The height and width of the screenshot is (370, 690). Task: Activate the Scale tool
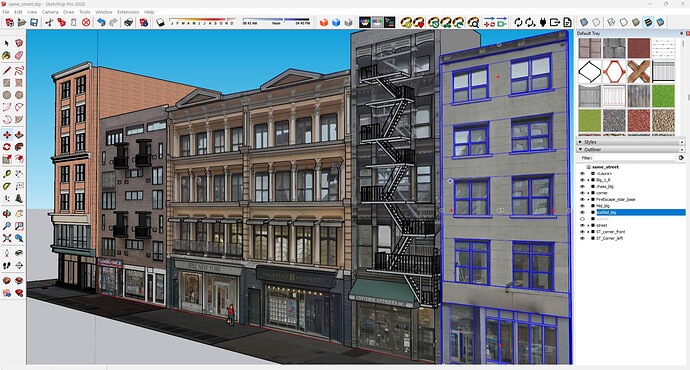tap(7, 159)
